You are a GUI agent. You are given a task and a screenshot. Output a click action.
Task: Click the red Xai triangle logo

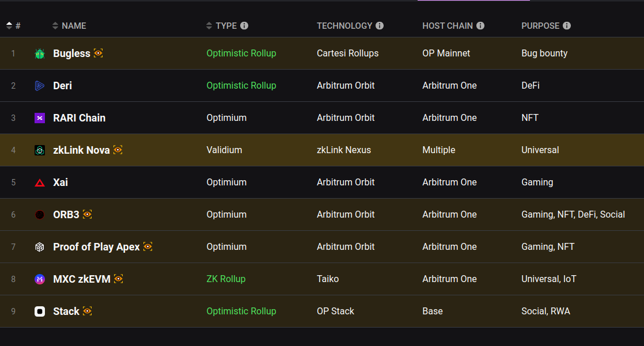40,182
